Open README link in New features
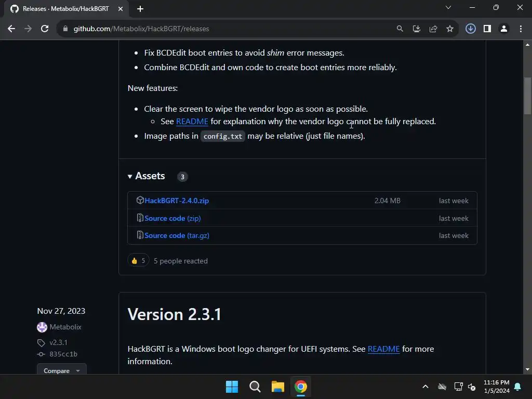 coord(192,122)
